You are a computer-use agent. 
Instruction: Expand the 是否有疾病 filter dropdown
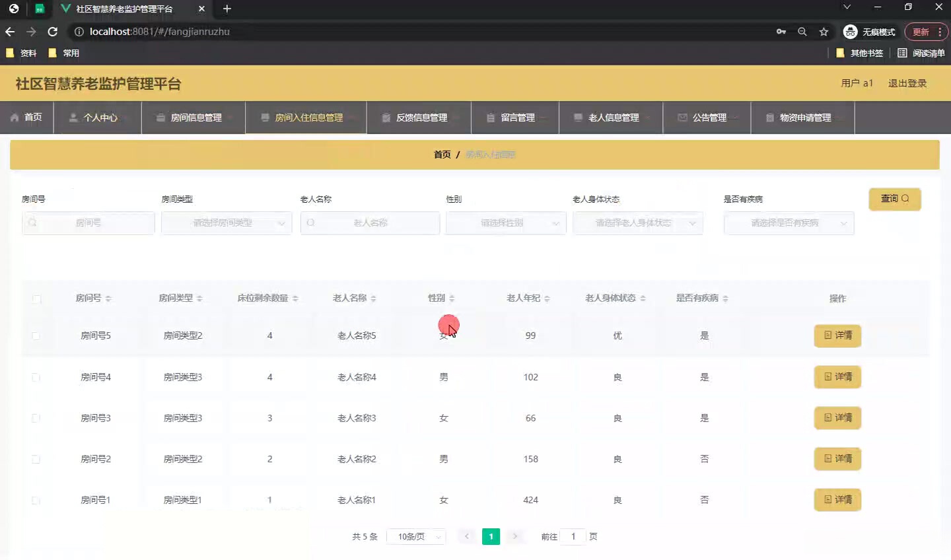pos(789,223)
